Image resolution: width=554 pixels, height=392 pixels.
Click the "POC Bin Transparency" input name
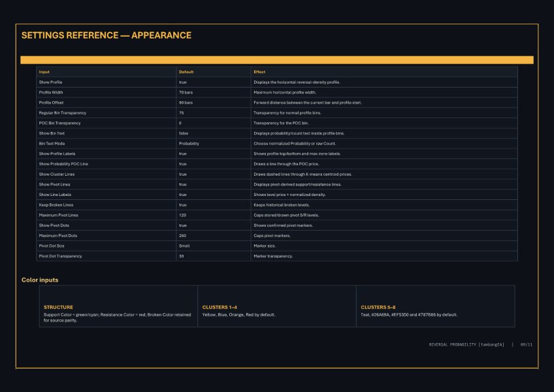(x=59, y=123)
